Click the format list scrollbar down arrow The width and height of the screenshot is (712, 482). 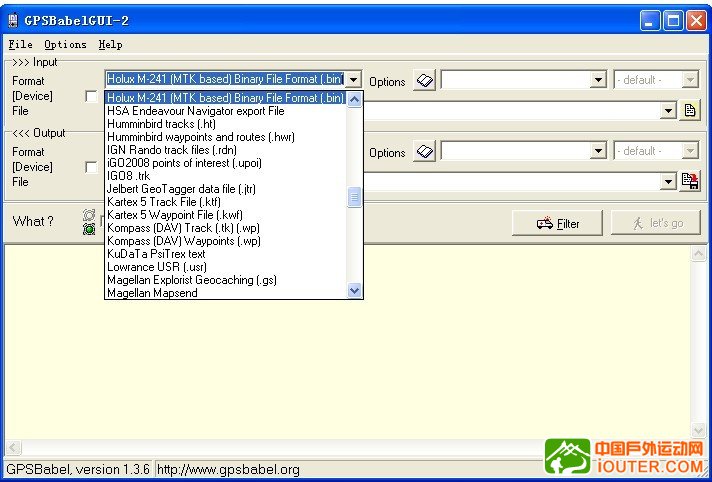coord(354,291)
